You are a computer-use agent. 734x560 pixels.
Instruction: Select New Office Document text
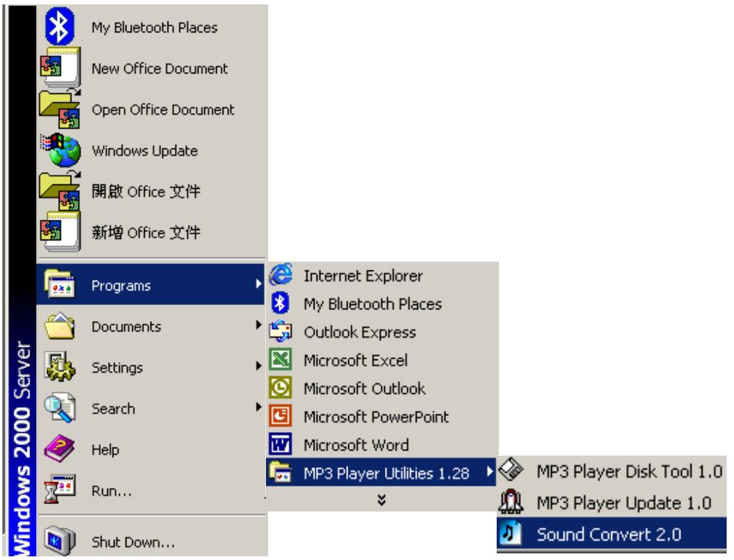[159, 69]
